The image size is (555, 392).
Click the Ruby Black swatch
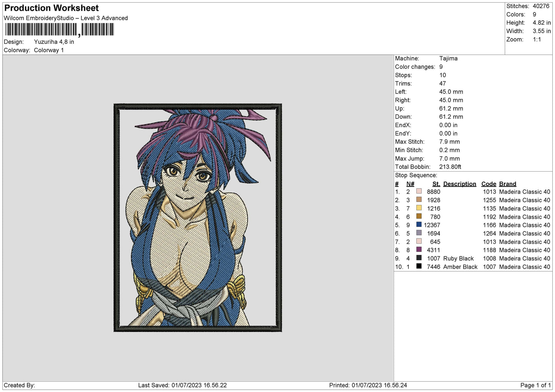(419, 258)
